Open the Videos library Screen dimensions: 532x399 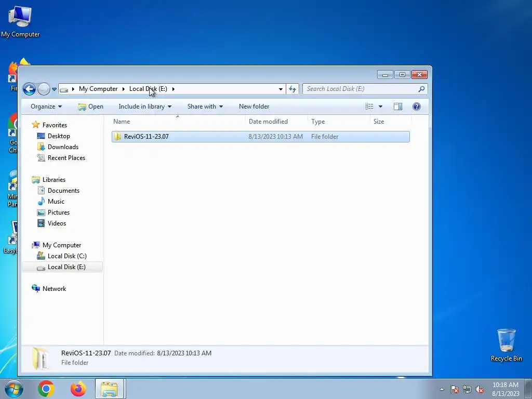point(57,223)
